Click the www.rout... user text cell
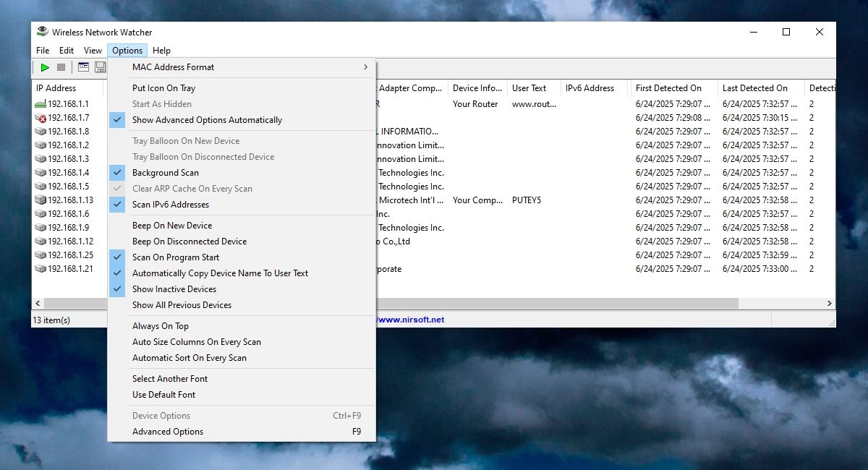The image size is (868, 470). pyautogui.click(x=534, y=104)
